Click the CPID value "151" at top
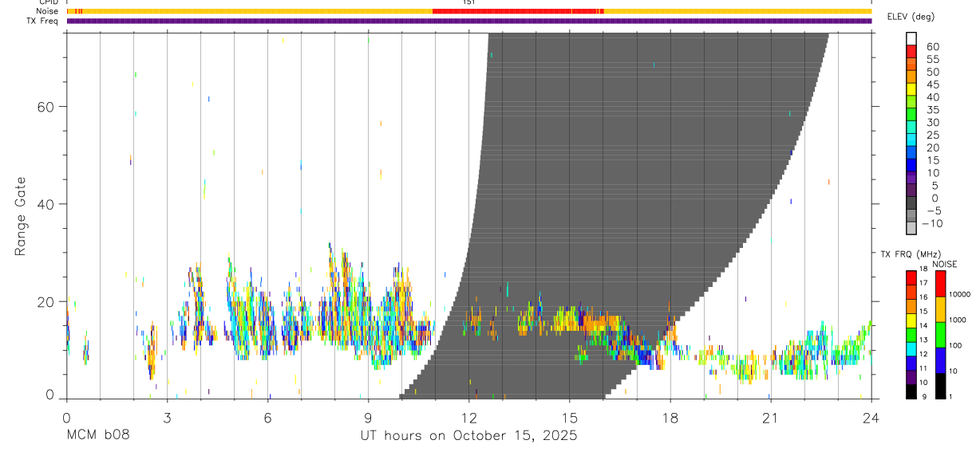The height and width of the screenshot is (452, 980). [469, 2]
